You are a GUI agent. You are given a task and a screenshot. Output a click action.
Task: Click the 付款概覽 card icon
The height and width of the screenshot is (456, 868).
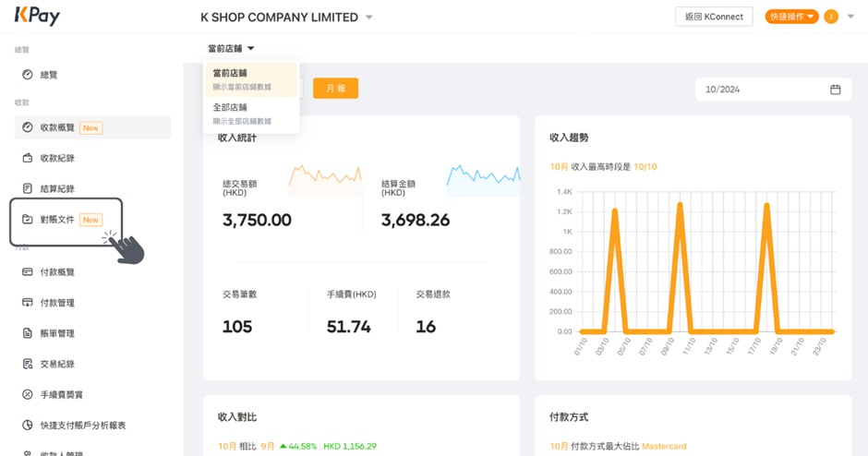pos(27,271)
